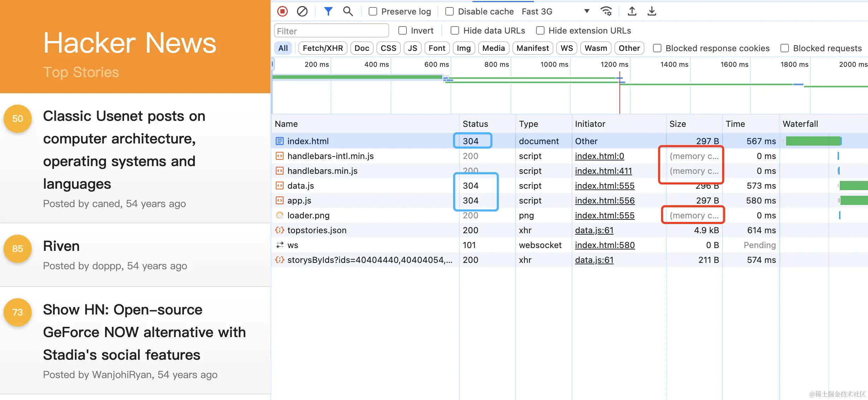
Task: Enable the Preserve log checkbox
Action: [373, 11]
